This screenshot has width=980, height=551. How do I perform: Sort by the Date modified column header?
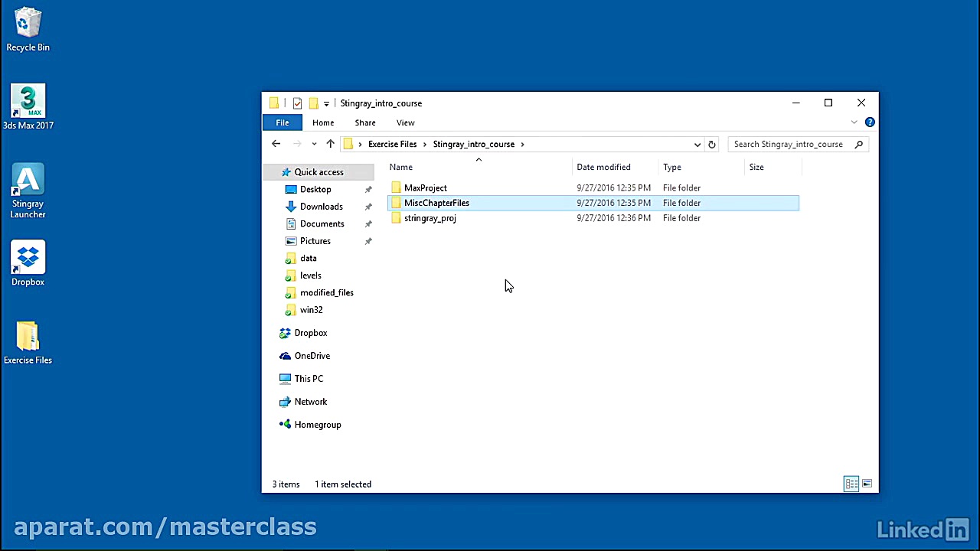coord(603,167)
